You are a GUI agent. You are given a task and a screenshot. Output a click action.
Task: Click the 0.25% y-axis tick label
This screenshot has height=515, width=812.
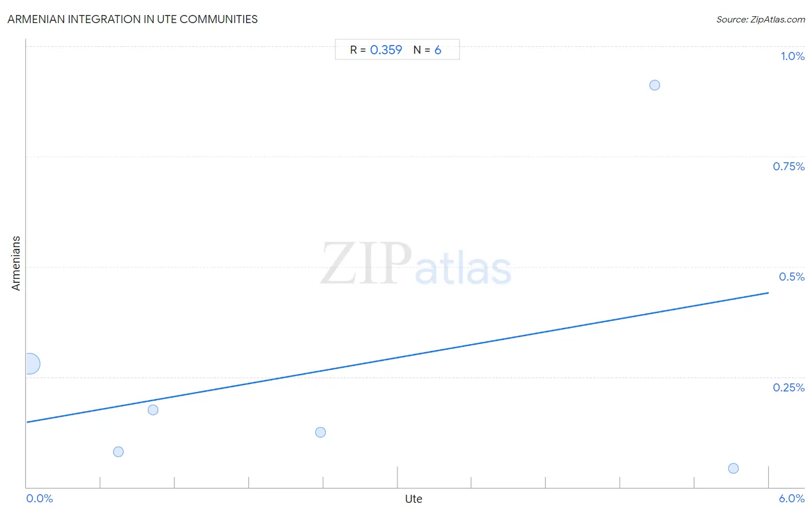(788, 387)
